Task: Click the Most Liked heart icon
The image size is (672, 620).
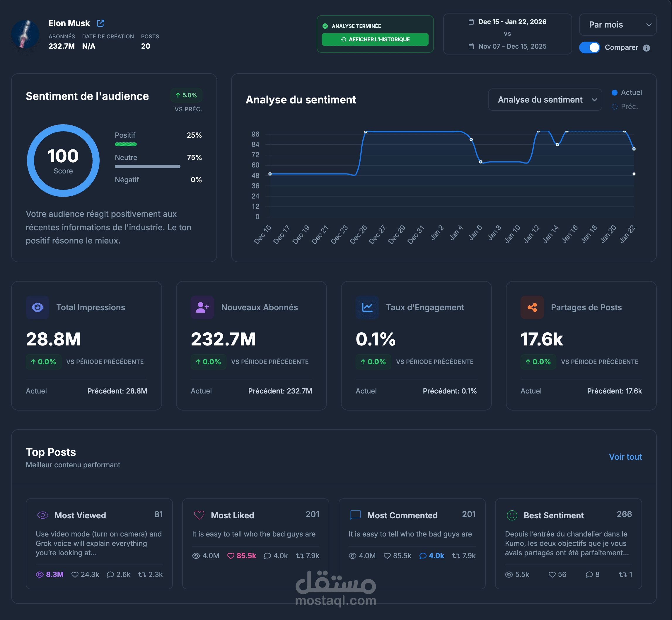Action: tap(199, 515)
